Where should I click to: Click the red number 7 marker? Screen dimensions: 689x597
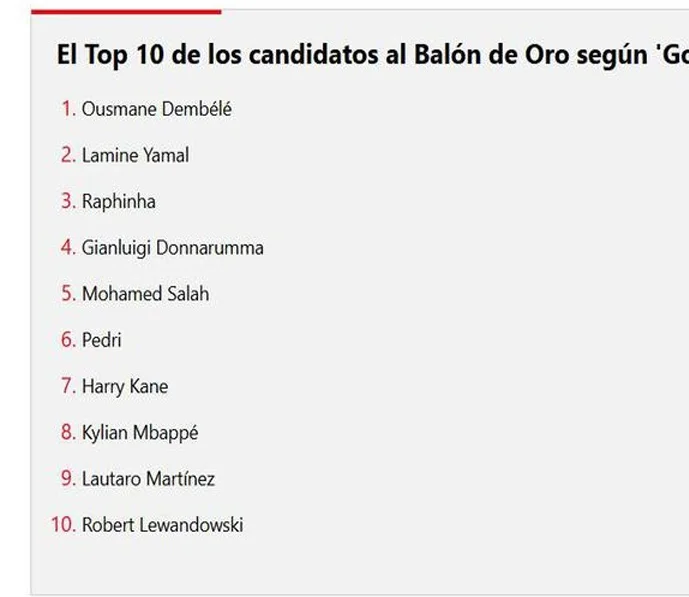pyautogui.click(x=69, y=386)
